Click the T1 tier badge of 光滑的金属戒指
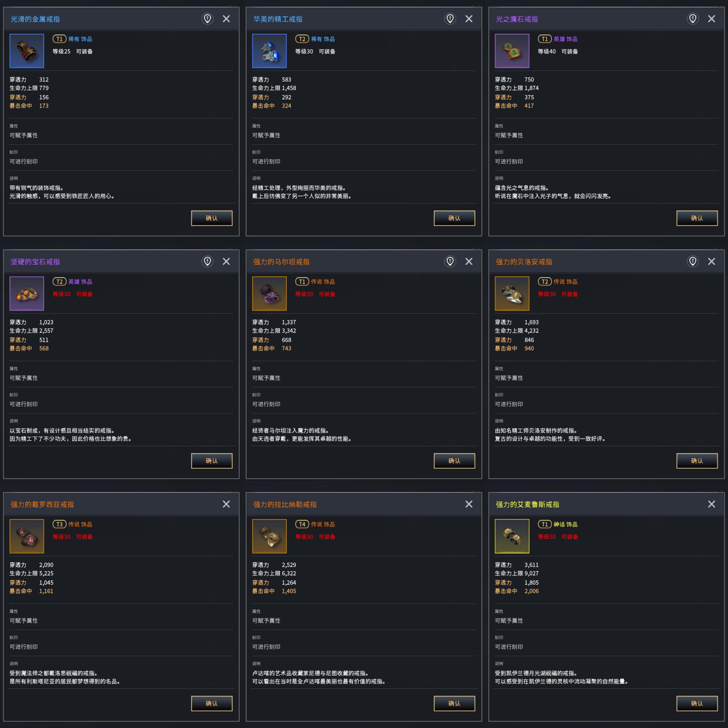Viewport: 728px width, 728px height. [60, 39]
